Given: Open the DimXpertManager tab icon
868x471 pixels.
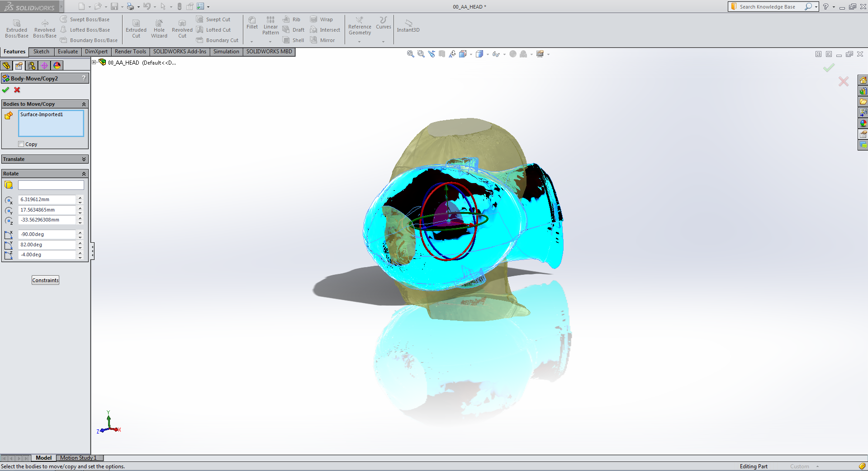Looking at the screenshot, I should click(44, 66).
